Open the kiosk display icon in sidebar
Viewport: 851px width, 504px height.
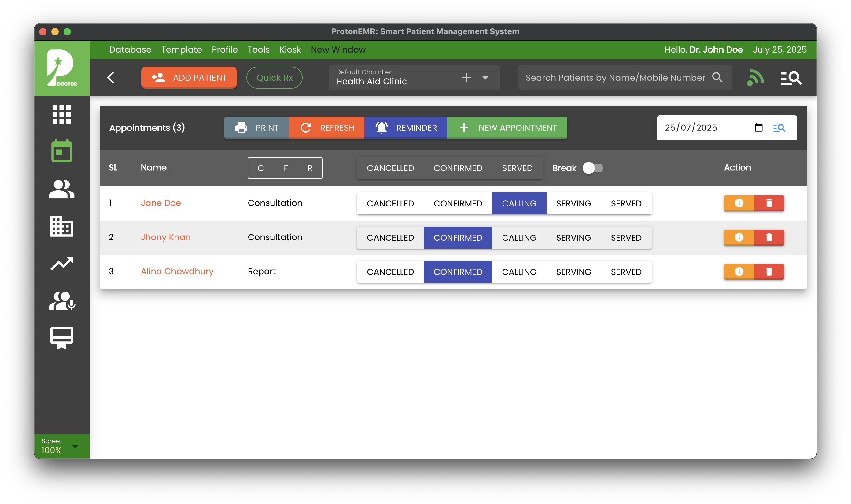coord(61,338)
